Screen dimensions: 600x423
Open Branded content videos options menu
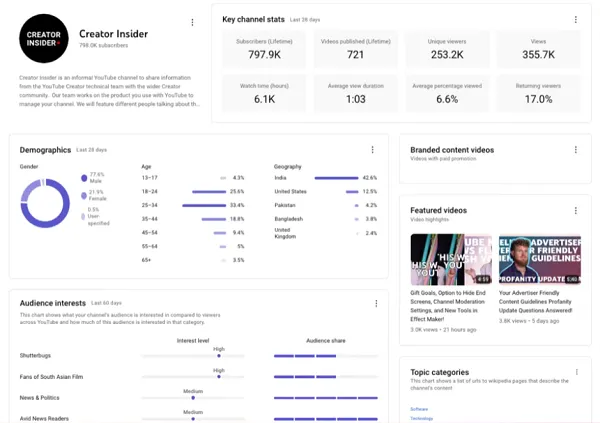click(575, 150)
